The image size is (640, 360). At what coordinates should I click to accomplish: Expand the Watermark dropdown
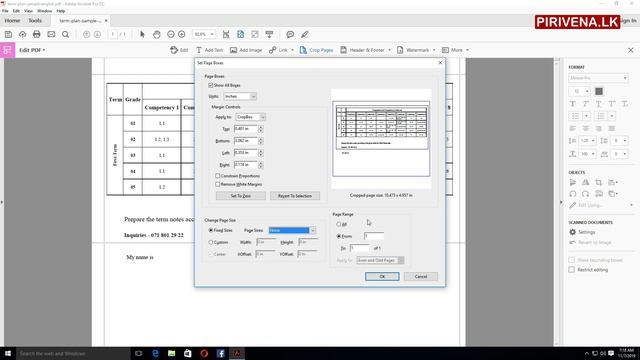click(x=434, y=50)
